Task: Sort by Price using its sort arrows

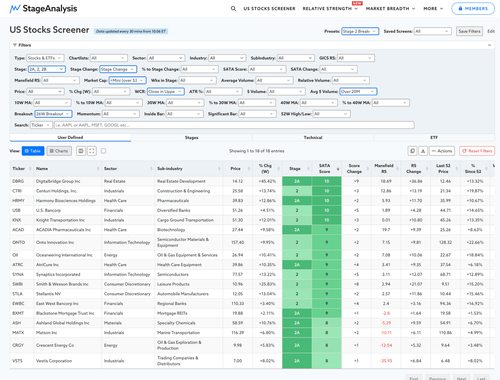Action: pyautogui.click(x=249, y=169)
